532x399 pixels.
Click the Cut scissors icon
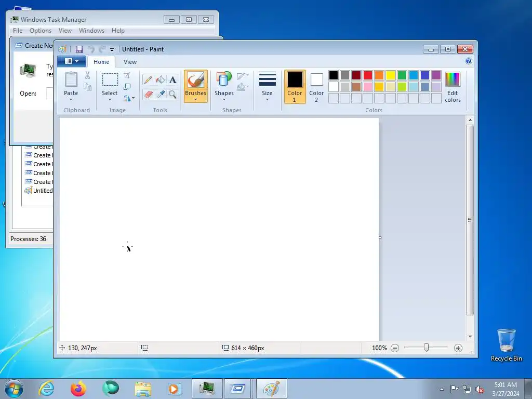[x=87, y=75]
